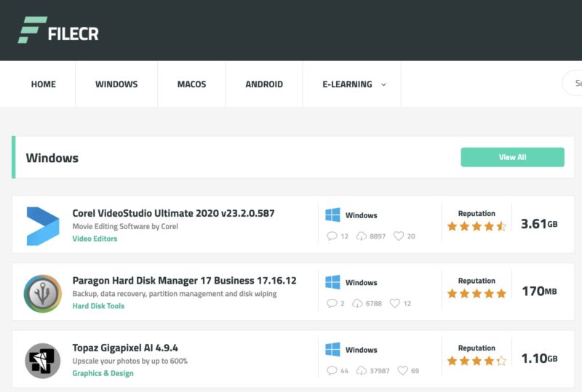The height and width of the screenshot is (392, 582).
Task: Go to the Home menu item
Action: click(43, 84)
